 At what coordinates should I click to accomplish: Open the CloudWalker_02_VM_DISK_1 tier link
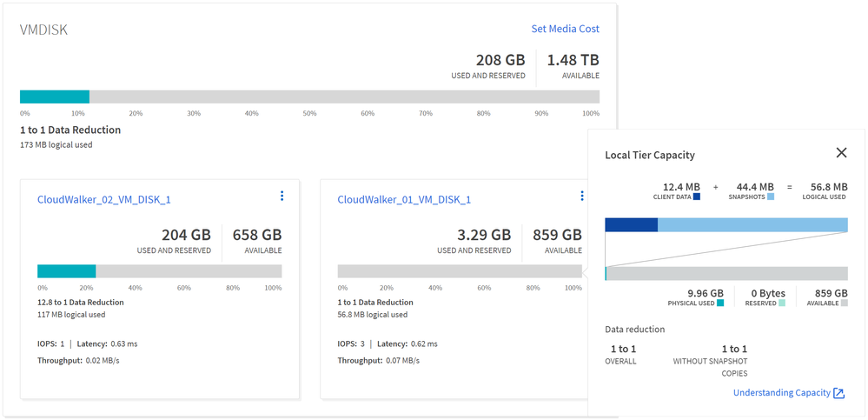pos(103,200)
